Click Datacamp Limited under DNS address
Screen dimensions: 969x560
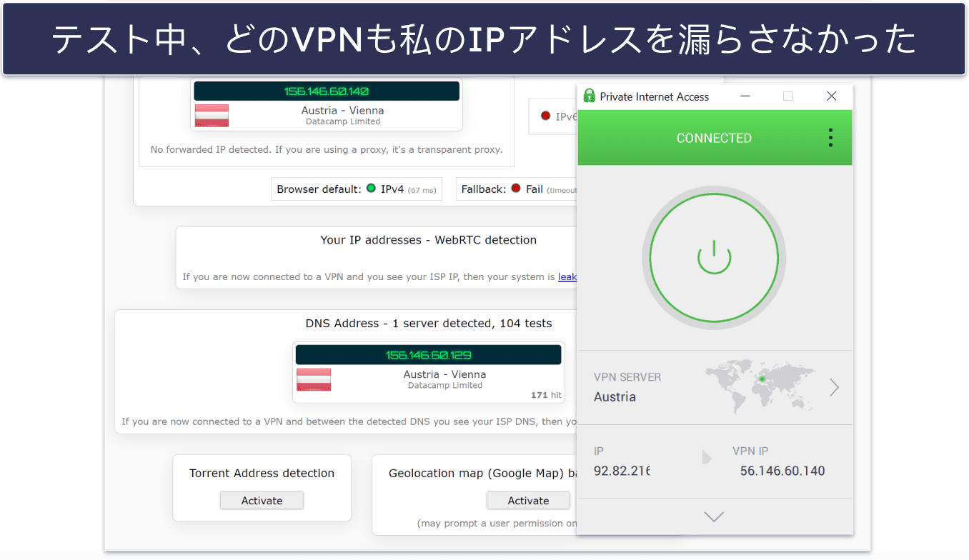pos(445,386)
